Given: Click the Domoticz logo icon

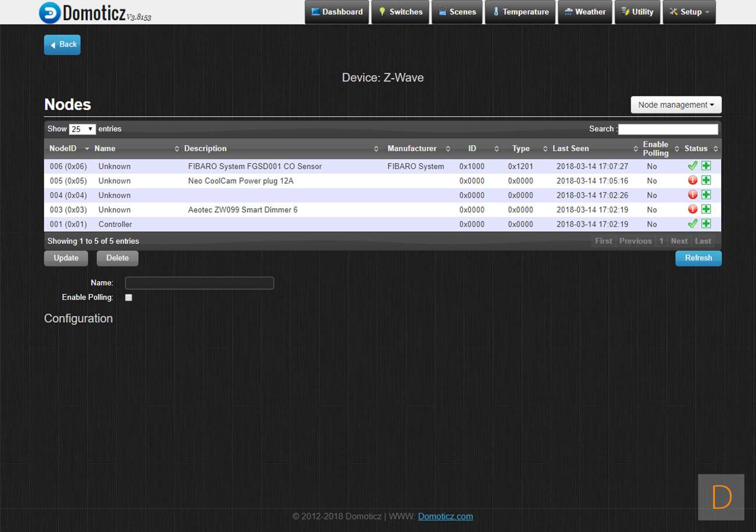Looking at the screenshot, I should coord(49,12).
